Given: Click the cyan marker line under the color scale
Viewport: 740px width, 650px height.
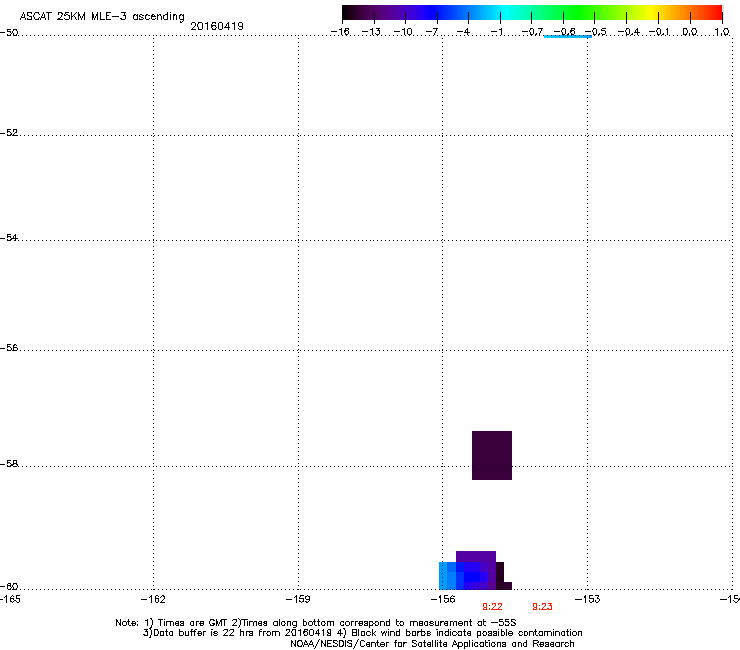Looking at the screenshot, I should [567, 36].
